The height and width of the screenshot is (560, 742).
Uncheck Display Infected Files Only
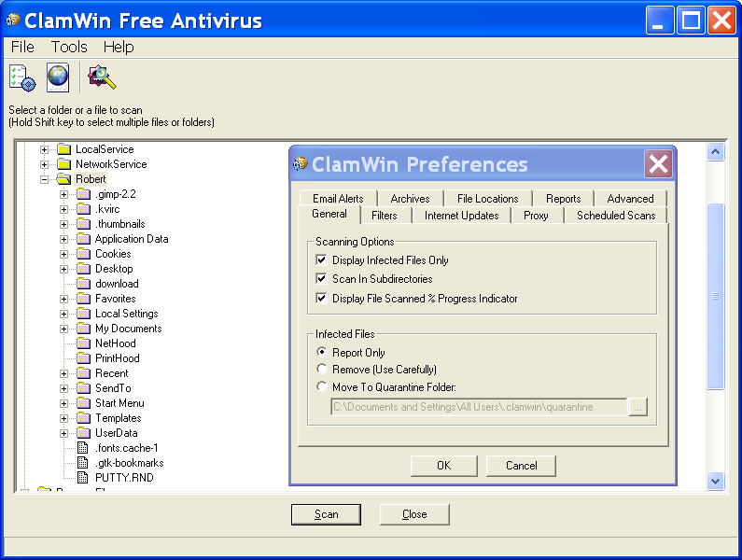[321, 259]
